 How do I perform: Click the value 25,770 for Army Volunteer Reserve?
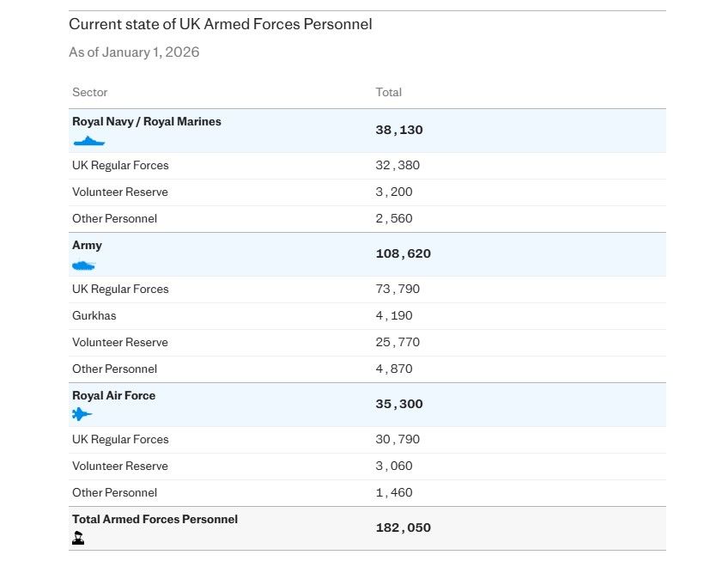click(397, 342)
